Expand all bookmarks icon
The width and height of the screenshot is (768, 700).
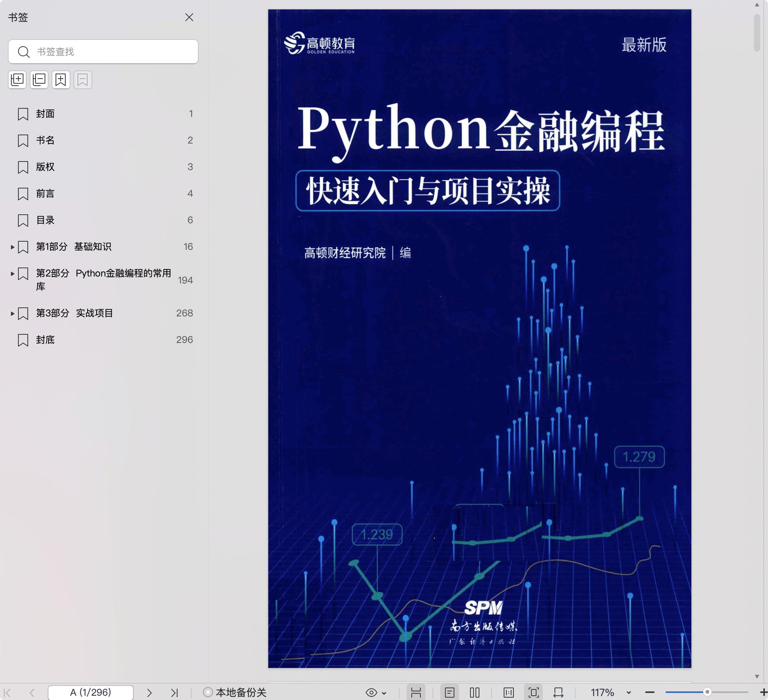tap(17, 80)
